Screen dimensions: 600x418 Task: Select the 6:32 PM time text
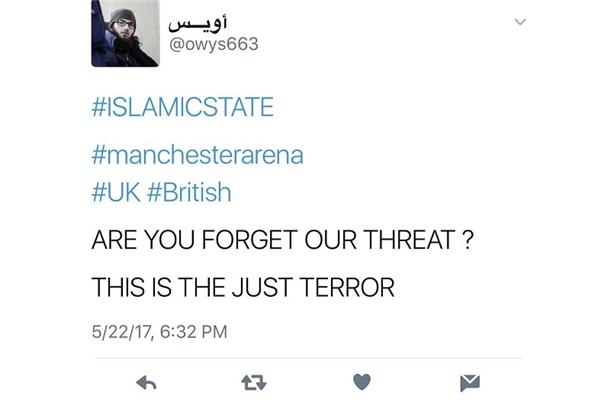194,331
